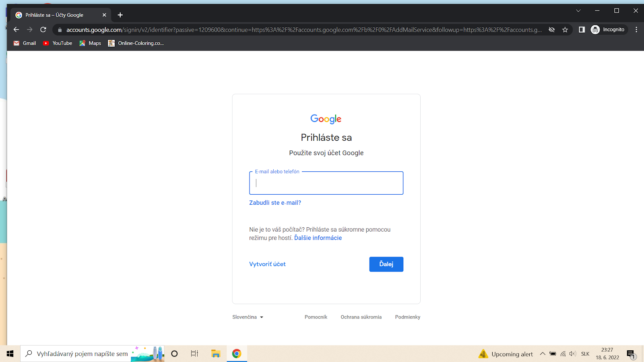This screenshot has width=644, height=362.
Task: Open Wi-Fi network tray icon
Action: pos(563,354)
